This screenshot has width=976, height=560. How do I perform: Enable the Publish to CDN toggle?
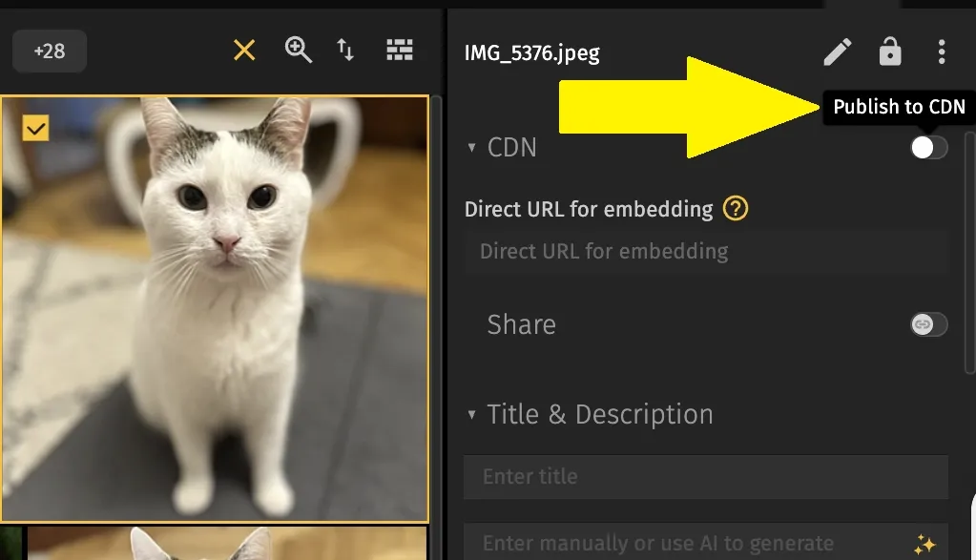coord(928,148)
